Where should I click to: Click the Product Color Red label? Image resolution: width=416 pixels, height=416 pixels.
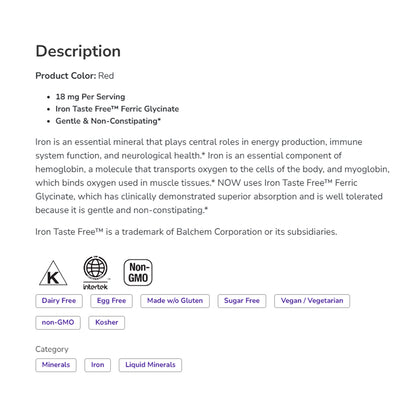[75, 76]
